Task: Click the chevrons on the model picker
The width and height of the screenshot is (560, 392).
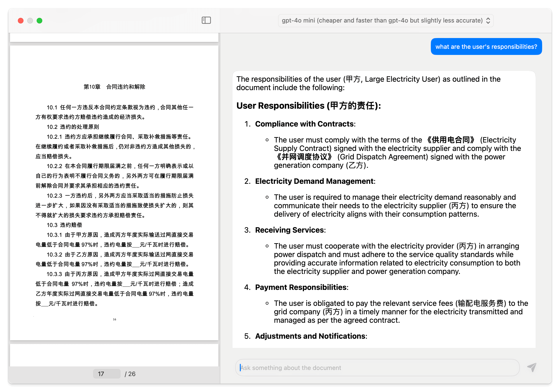Action: (x=488, y=21)
